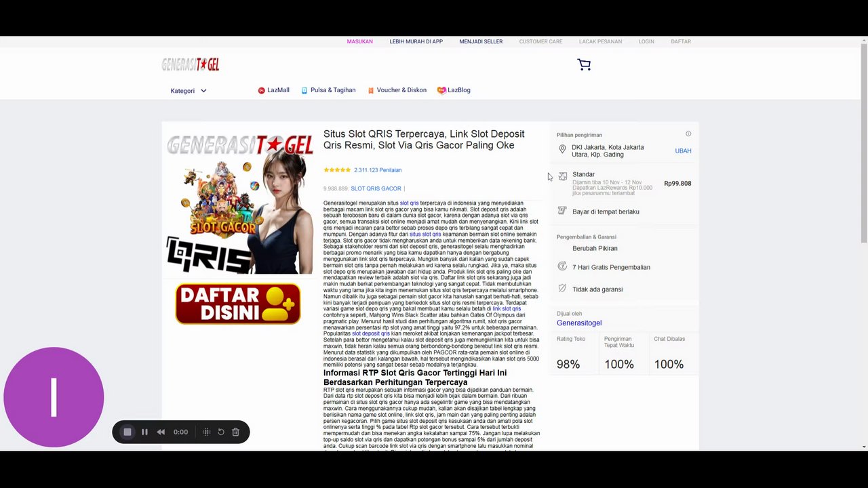
Task: Click the page's vertical scrollbar
Action: (x=863, y=144)
